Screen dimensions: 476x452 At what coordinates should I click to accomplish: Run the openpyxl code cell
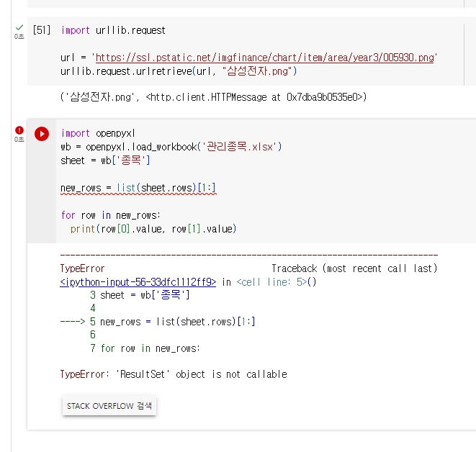[42, 134]
